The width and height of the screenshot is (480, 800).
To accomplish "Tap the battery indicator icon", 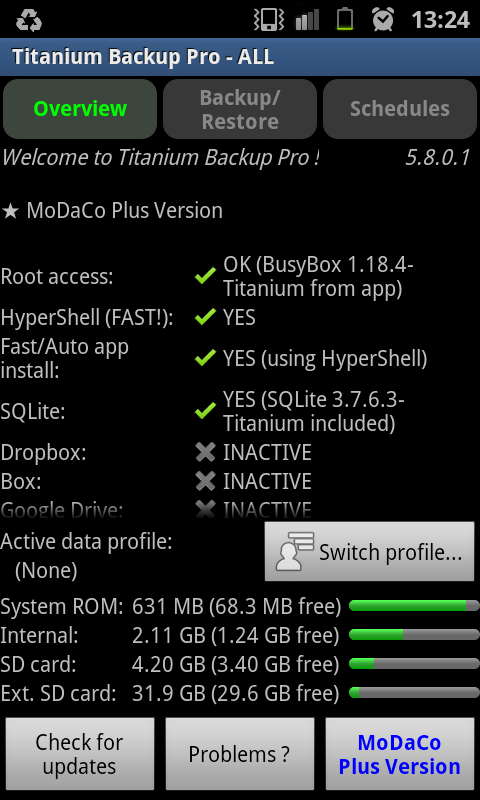I will [x=345, y=19].
